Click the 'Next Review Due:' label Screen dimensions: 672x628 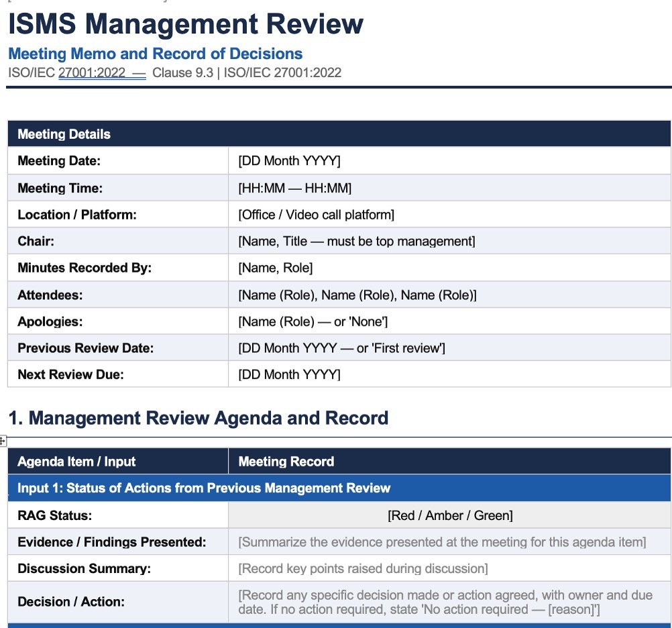coord(70,374)
